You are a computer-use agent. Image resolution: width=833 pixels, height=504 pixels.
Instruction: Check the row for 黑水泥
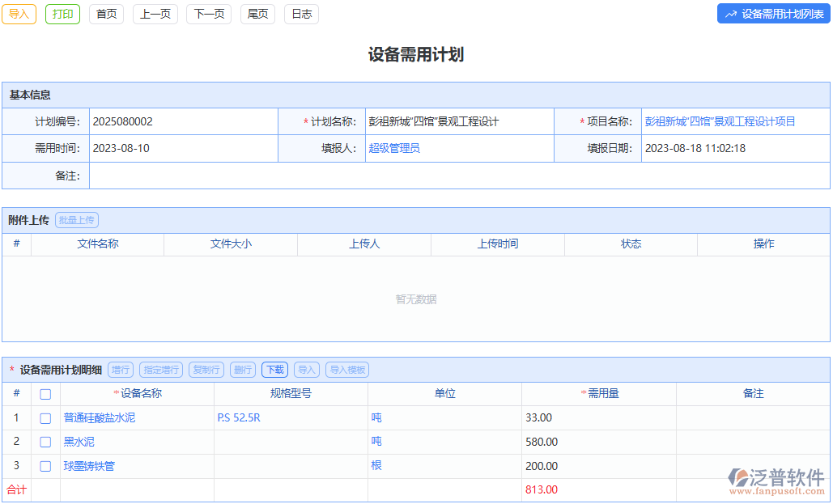click(x=45, y=442)
